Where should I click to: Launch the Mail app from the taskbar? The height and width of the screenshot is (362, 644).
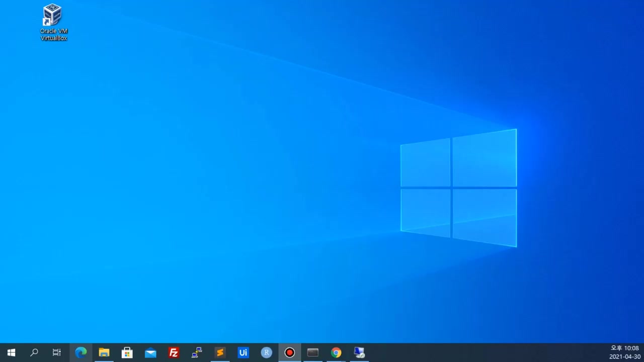(150, 352)
